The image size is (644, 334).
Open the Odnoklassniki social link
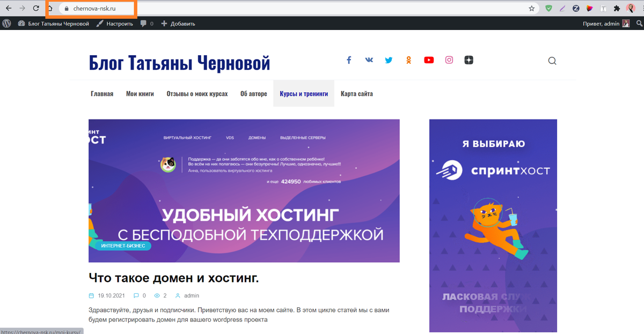pyautogui.click(x=408, y=61)
